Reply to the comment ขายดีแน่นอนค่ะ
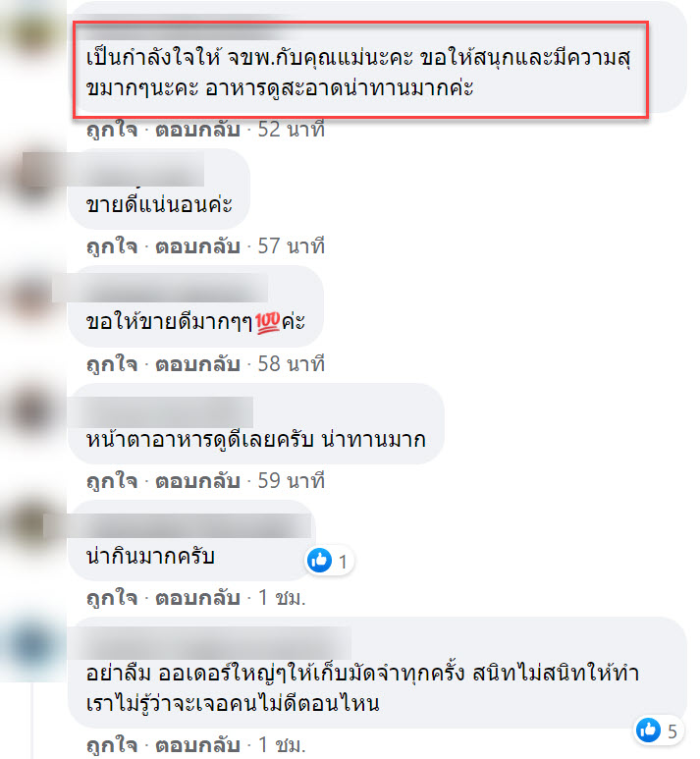 (x=197, y=246)
